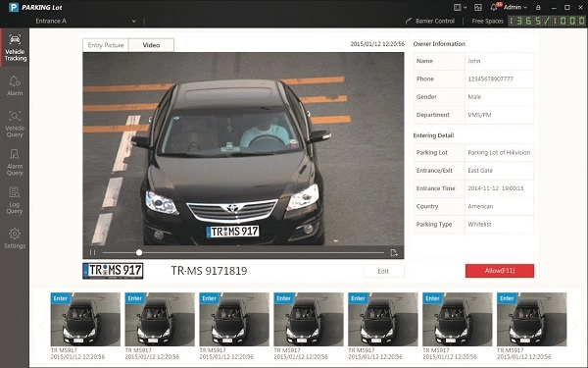
Task: Click the Entrance/Exit value East Gate
Action: click(480, 171)
